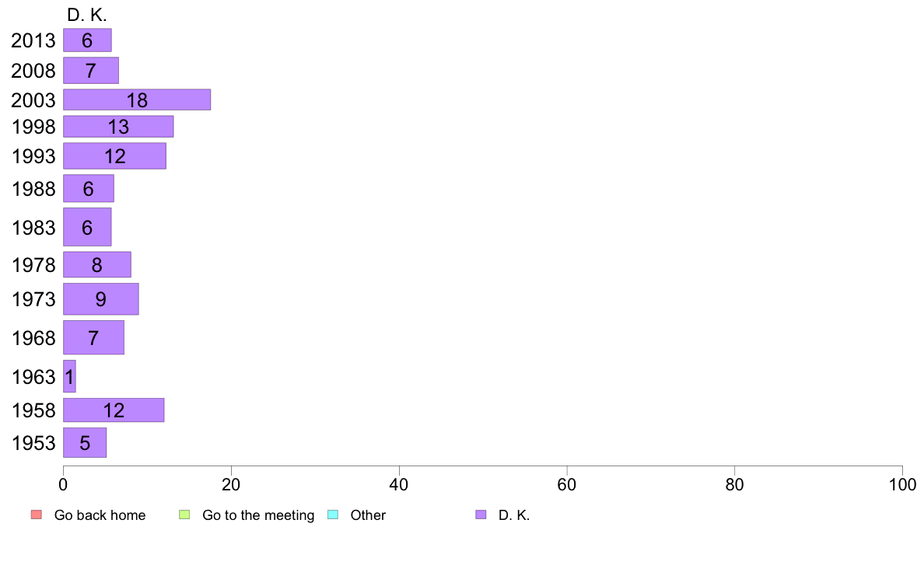
Task: Select the 1973 bar showing 9
Action: pos(101,298)
